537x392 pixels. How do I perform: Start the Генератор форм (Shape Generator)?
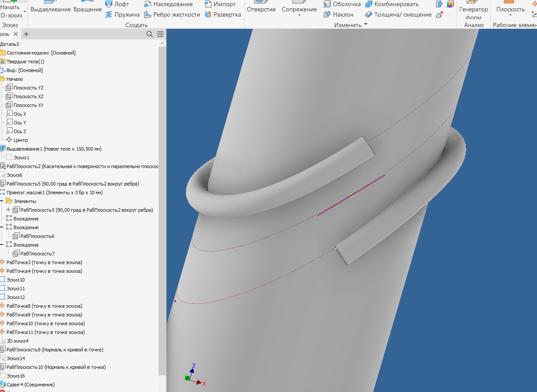474,8
